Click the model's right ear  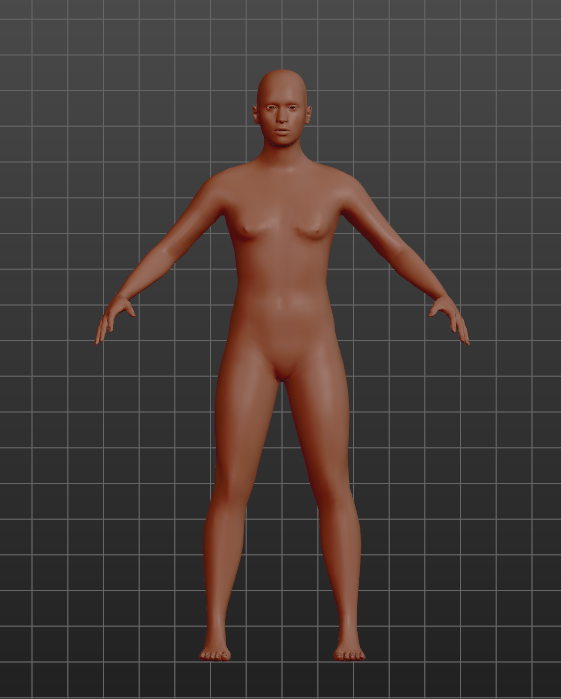[x=256, y=114]
